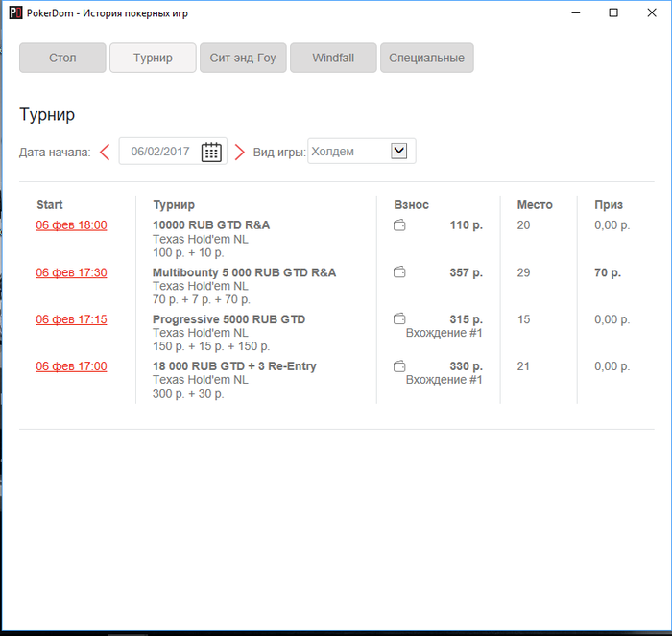Viewport: 672px width, 636px height.
Task: Click the Турнир column header
Action: click(174, 205)
